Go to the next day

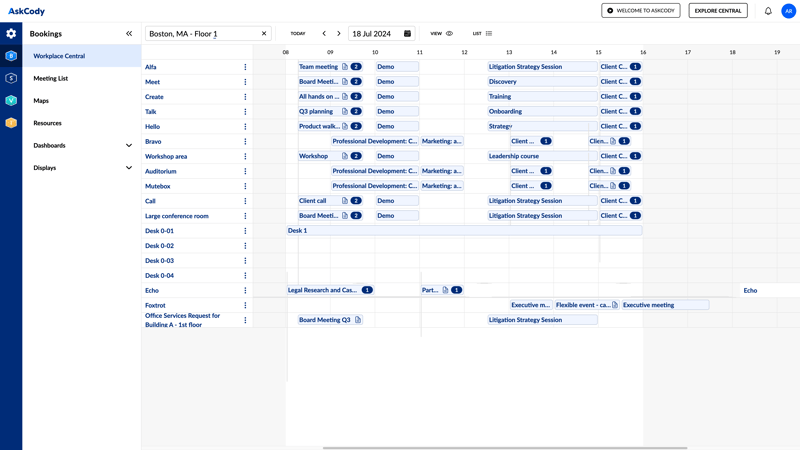[x=339, y=34]
